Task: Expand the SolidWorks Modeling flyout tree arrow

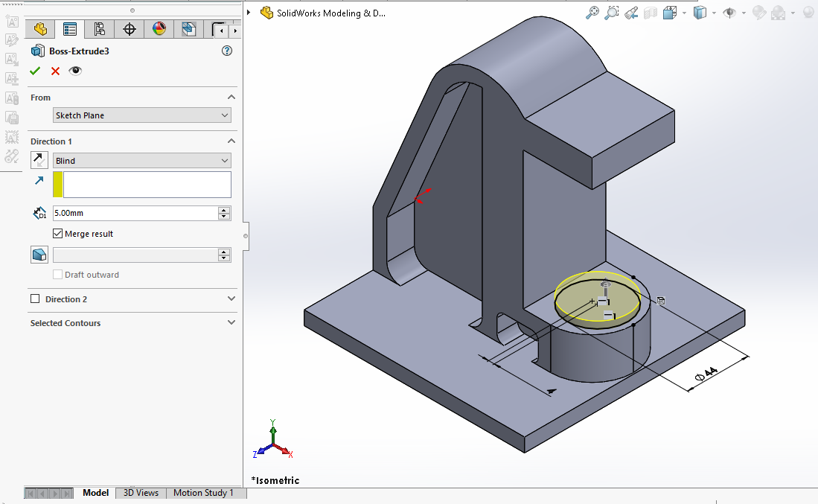Action: coord(249,13)
